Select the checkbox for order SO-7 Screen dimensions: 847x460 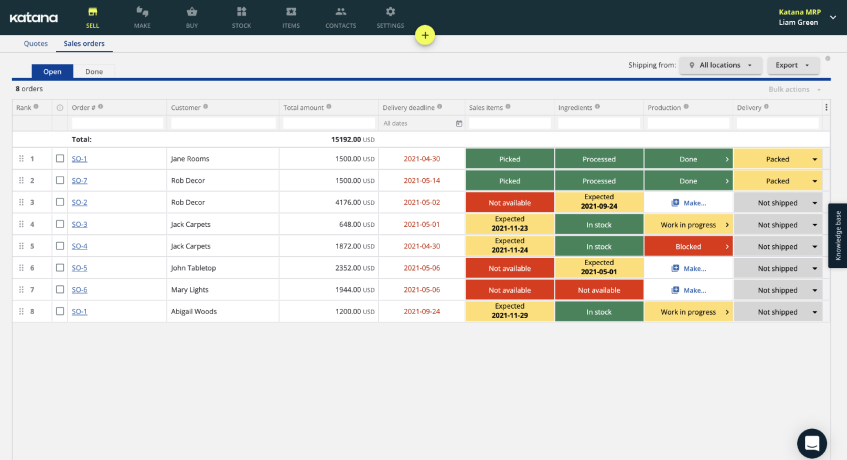60,181
